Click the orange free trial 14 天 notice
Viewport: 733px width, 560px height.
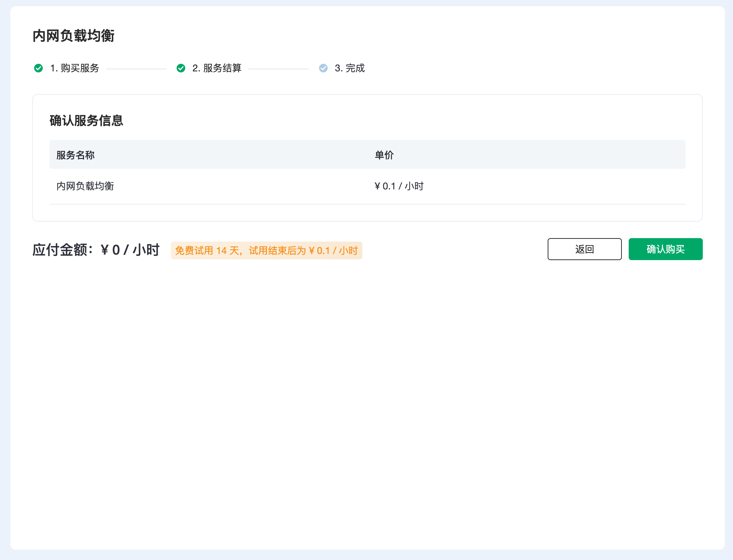click(x=266, y=250)
